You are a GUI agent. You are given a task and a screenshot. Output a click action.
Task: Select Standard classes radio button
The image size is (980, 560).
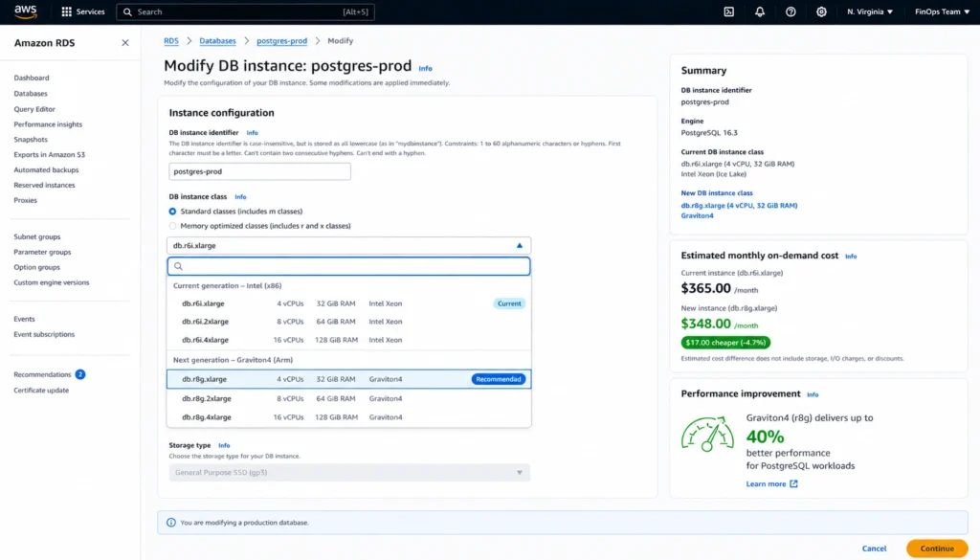point(172,212)
